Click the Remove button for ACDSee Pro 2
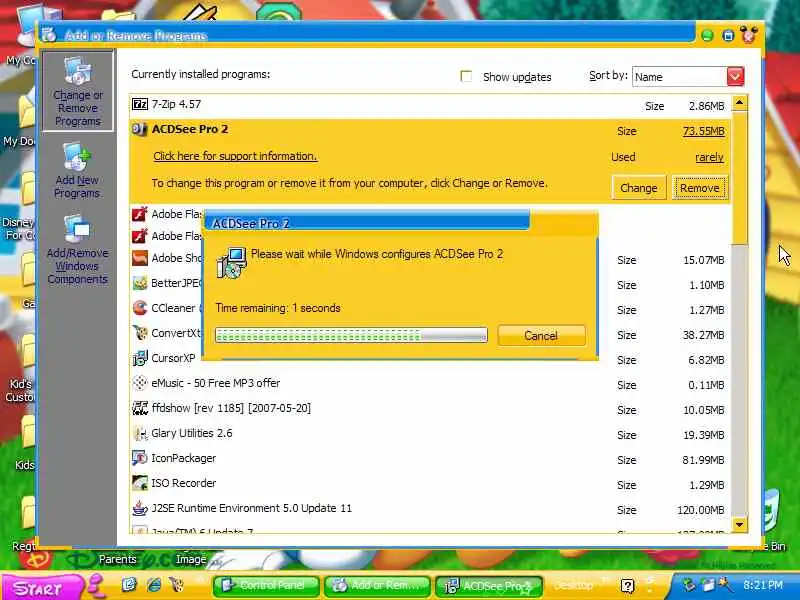The width and height of the screenshot is (800, 600). coord(699,188)
